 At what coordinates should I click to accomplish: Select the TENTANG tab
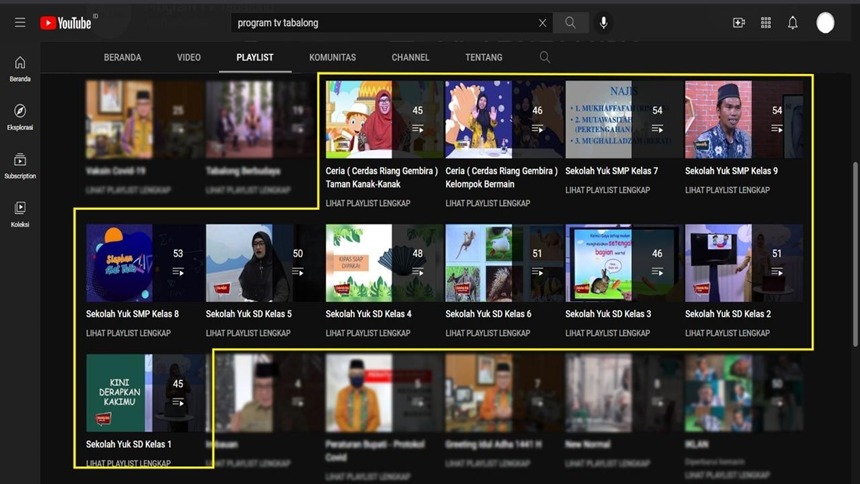484,57
